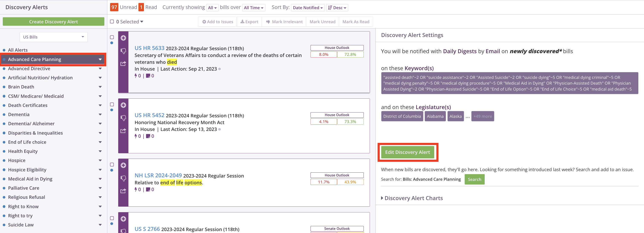Screen dimensions: 644x233
Task: Click Create Discovery Alert button
Action: coord(53,22)
